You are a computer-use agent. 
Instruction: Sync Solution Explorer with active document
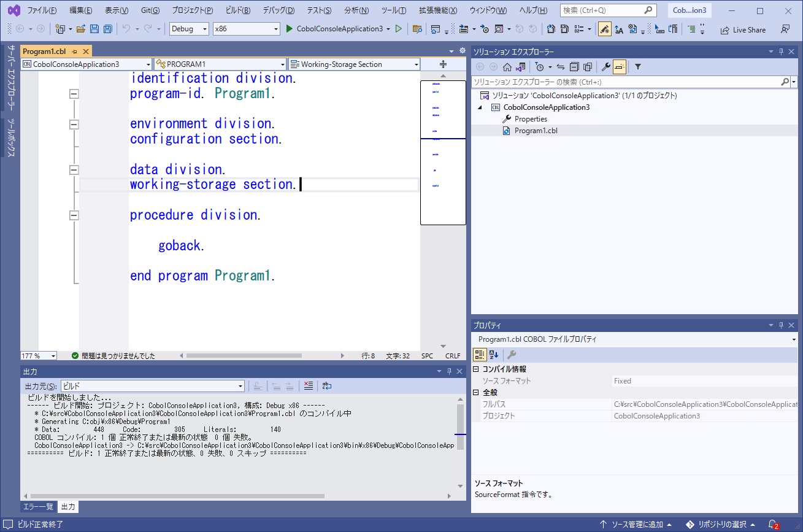560,67
